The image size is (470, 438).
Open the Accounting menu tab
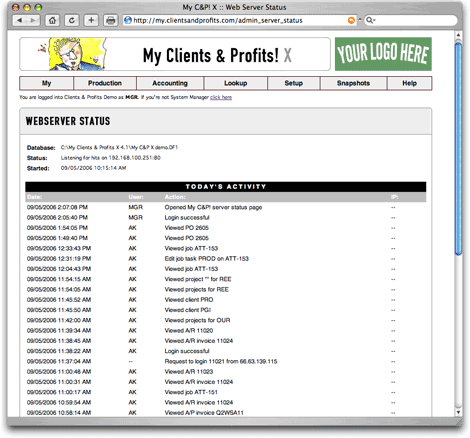click(x=170, y=83)
